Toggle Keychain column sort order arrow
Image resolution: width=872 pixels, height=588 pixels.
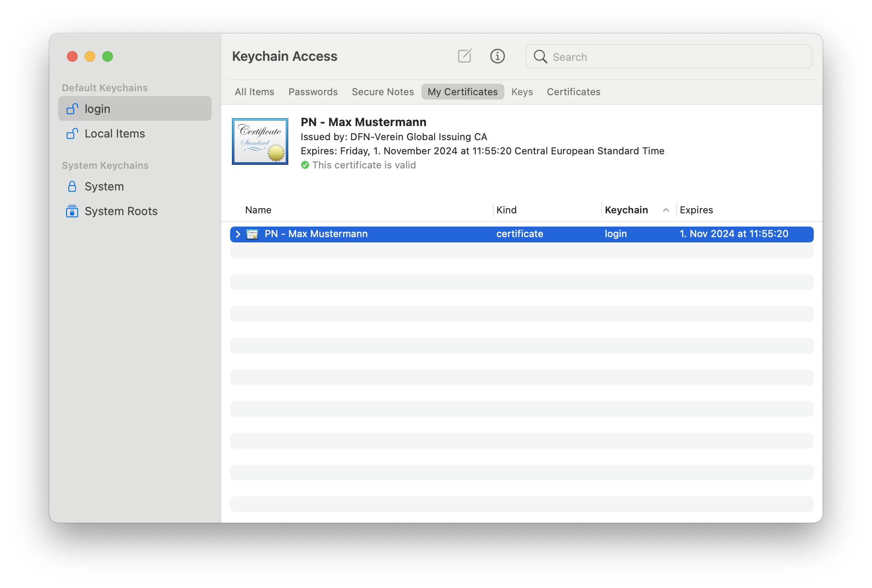pyautogui.click(x=666, y=210)
